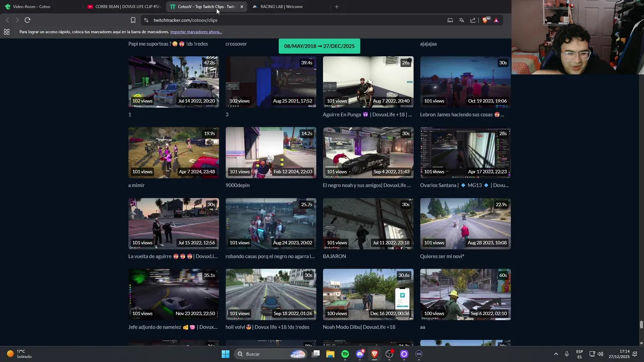Image resolution: width=644 pixels, height=362 pixels.
Task: Open the purple circle app in the taskbar
Action: pyautogui.click(x=404, y=354)
